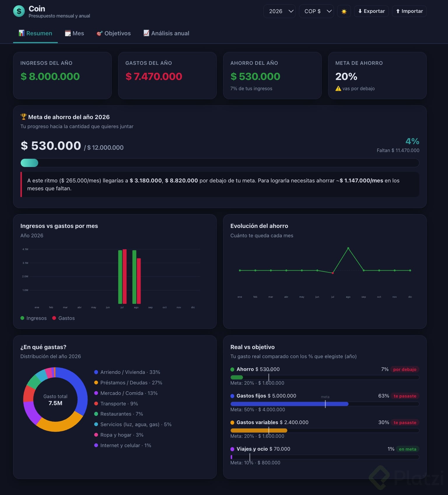This screenshot has height=495, width=448.
Task: Toggle light theme with the sun icon
Action: tap(344, 11)
